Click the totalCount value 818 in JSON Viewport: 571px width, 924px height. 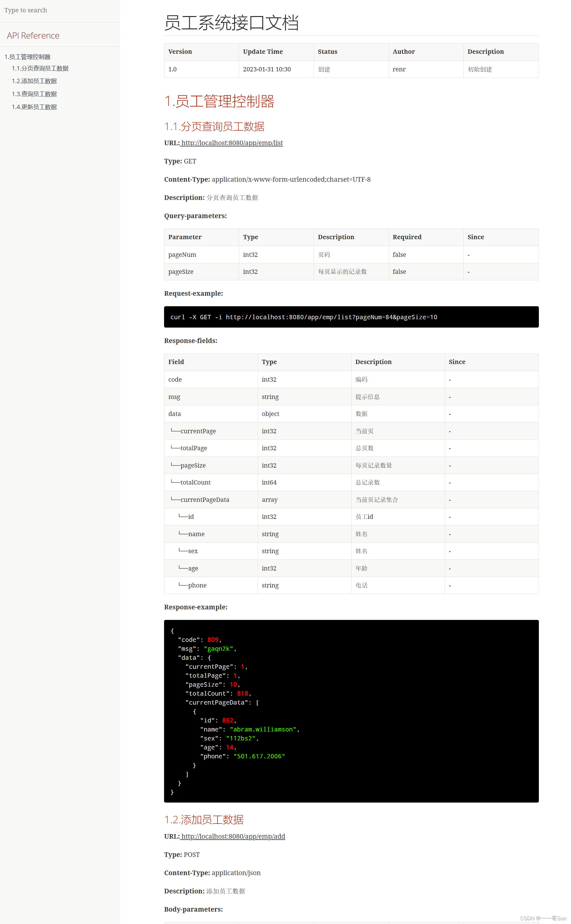tap(243, 694)
